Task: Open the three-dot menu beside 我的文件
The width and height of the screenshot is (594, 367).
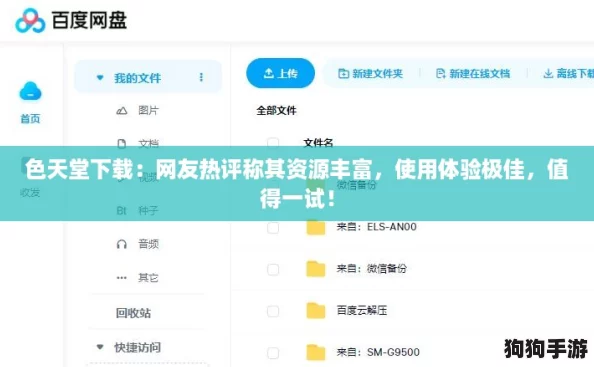Action: click(201, 77)
